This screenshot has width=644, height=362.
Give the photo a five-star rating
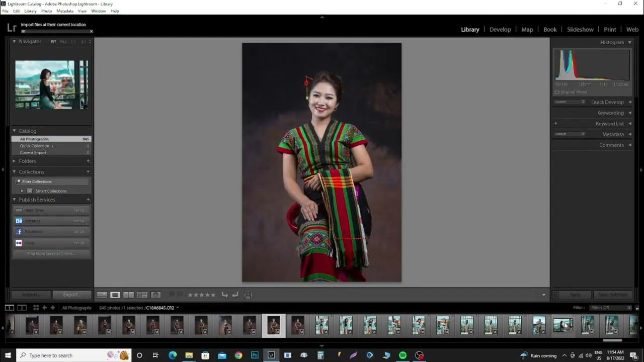[213, 295]
